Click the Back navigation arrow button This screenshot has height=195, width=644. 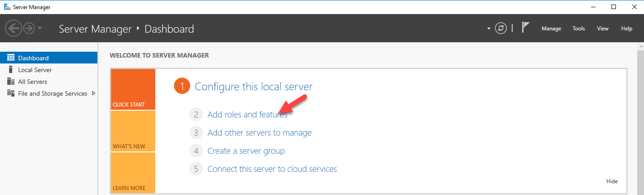click(14, 29)
